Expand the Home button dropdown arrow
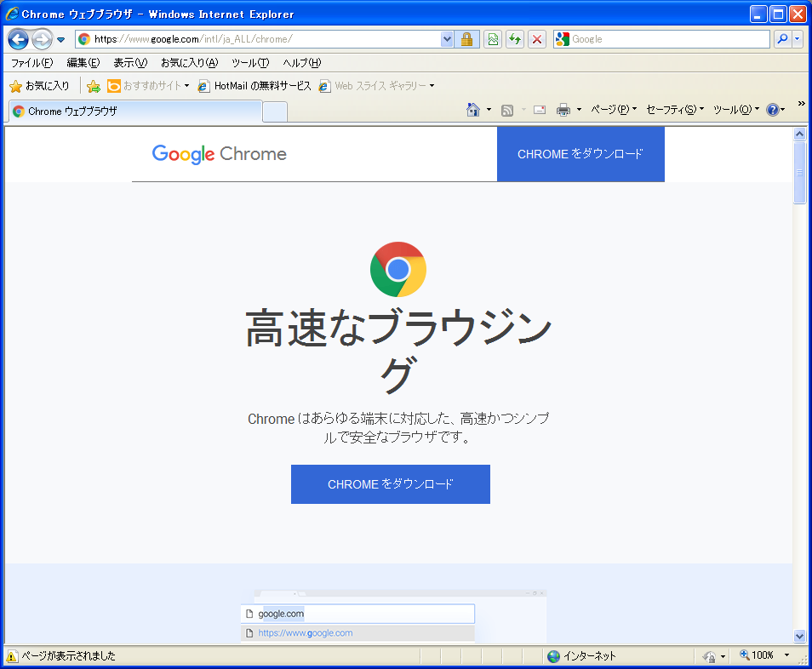The height and width of the screenshot is (669, 812). coord(489,110)
